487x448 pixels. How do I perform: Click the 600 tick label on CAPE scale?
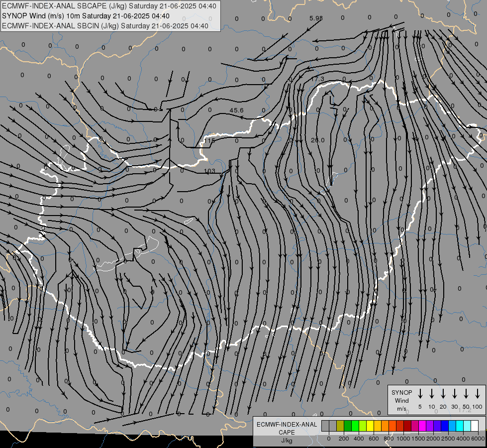(374, 439)
